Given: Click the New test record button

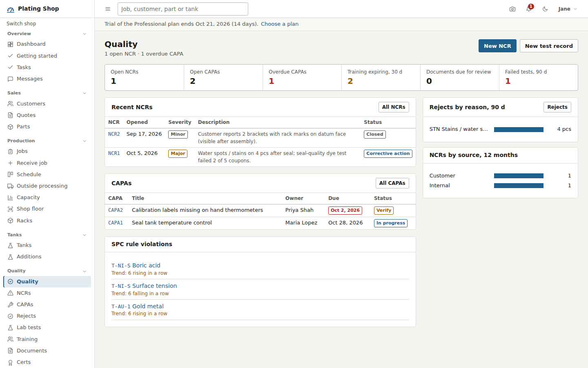Looking at the screenshot, I should (549, 46).
